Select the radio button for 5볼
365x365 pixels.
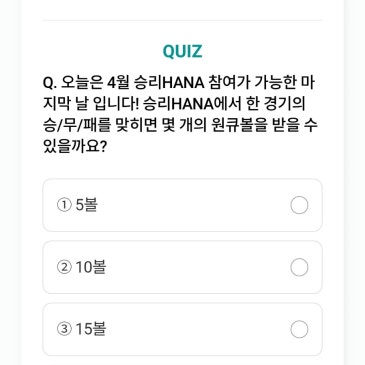click(x=299, y=205)
